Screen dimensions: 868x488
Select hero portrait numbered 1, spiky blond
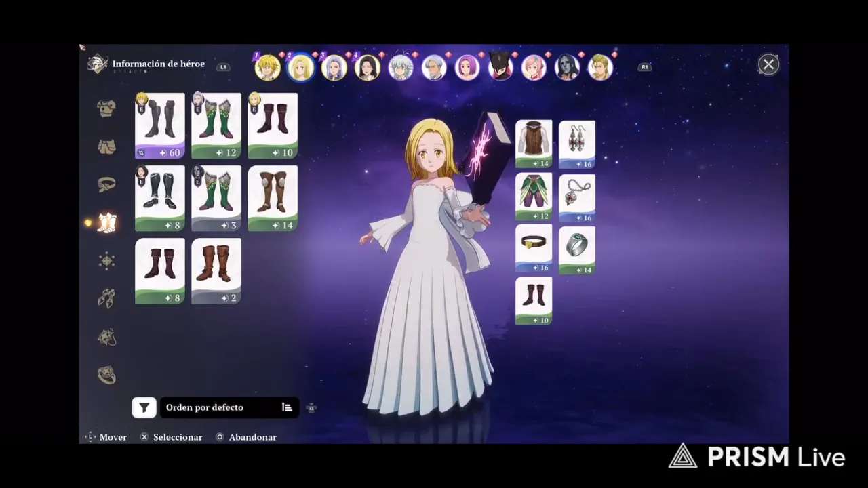click(x=267, y=67)
